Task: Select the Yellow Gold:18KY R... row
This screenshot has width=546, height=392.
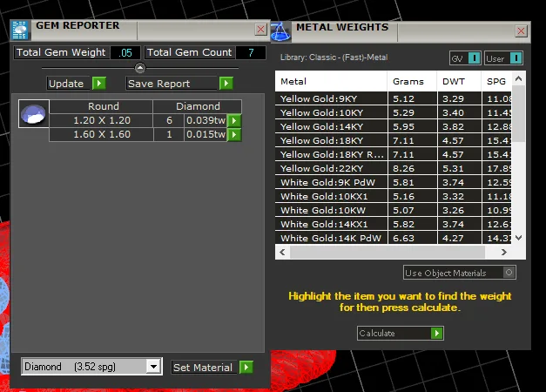Action: [393, 154]
